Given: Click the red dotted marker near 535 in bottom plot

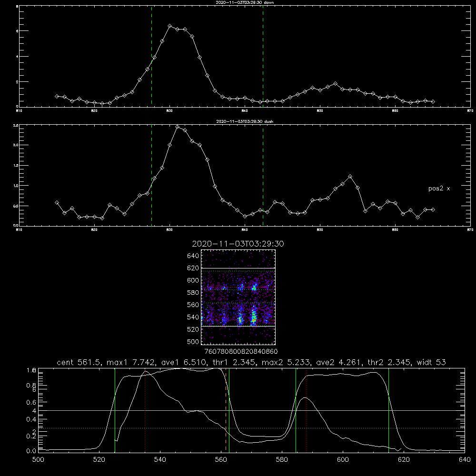Looking at the screenshot, I should click(145, 410).
